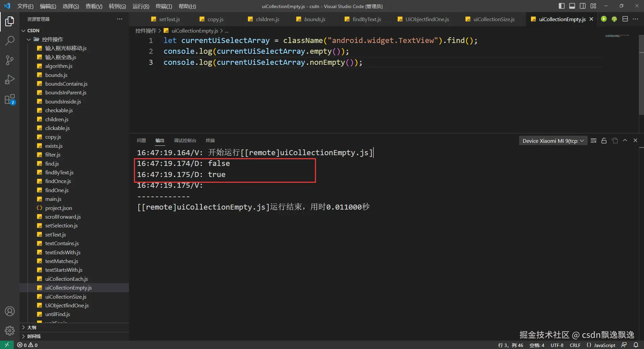Switch to the 问题 panel tab
Viewport: 644px width, 349px height.
click(x=141, y=140)
